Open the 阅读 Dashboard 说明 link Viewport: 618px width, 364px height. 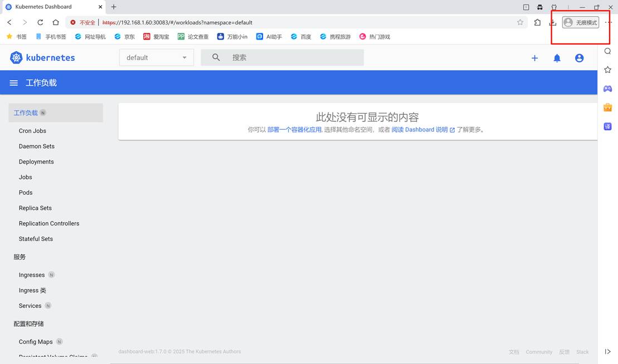(x=423, y=130)
